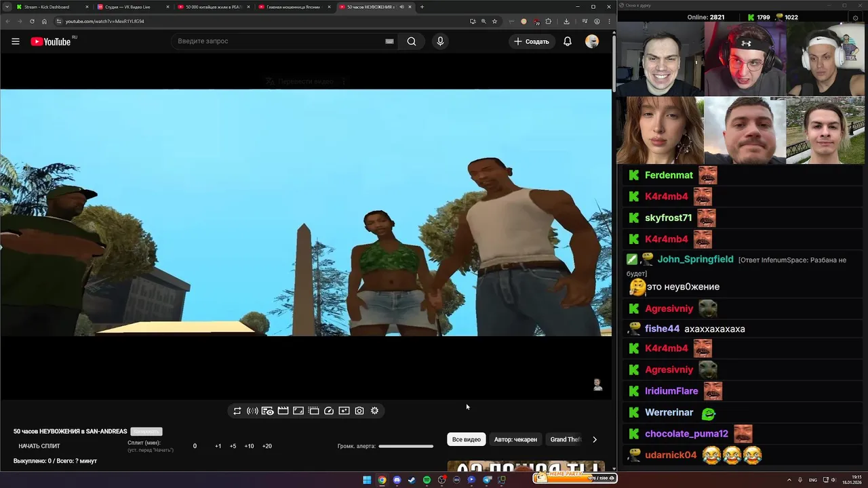Viewport: 868px width, 488px height.
Task: Add +1 minute to split
Action: pyautogui.click(x=218, y=446)
